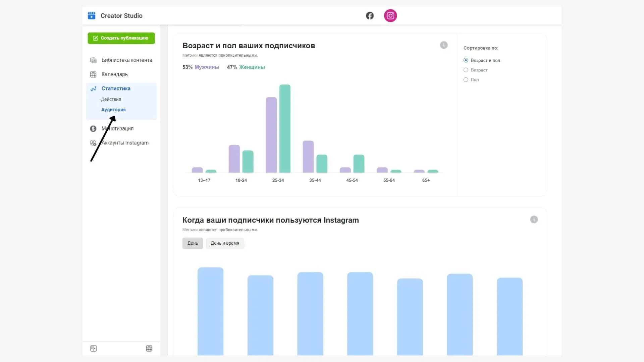
Task: Select the 'Пол' sort radio option
Action: [x=466, y=80]
